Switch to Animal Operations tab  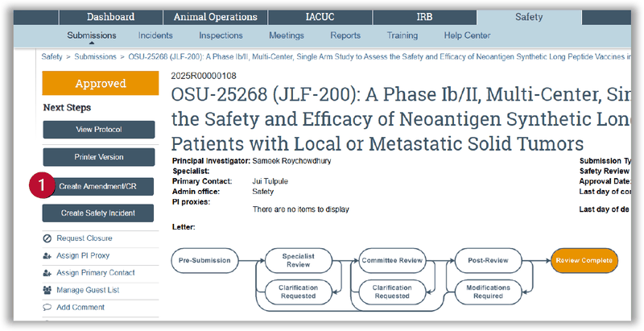[215, 17]
